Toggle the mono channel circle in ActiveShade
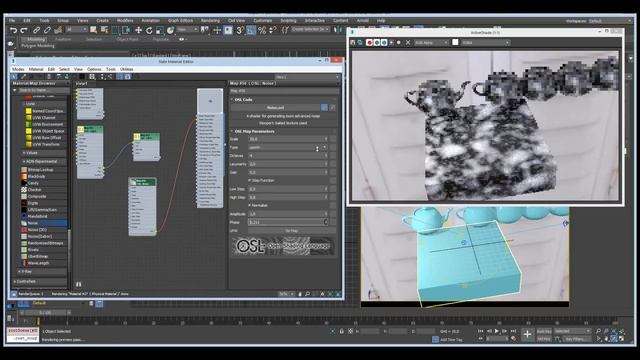This screenshot has width=640, height=360. click(399, 42)
